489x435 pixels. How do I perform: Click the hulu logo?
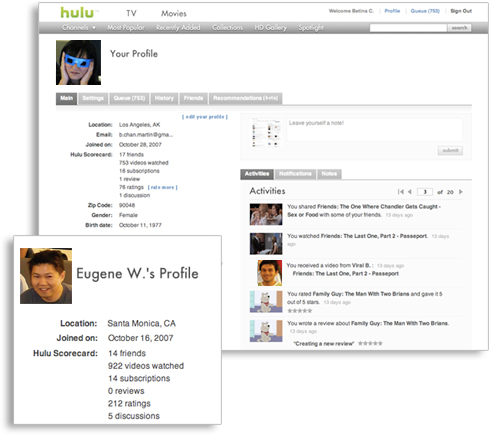77,13
